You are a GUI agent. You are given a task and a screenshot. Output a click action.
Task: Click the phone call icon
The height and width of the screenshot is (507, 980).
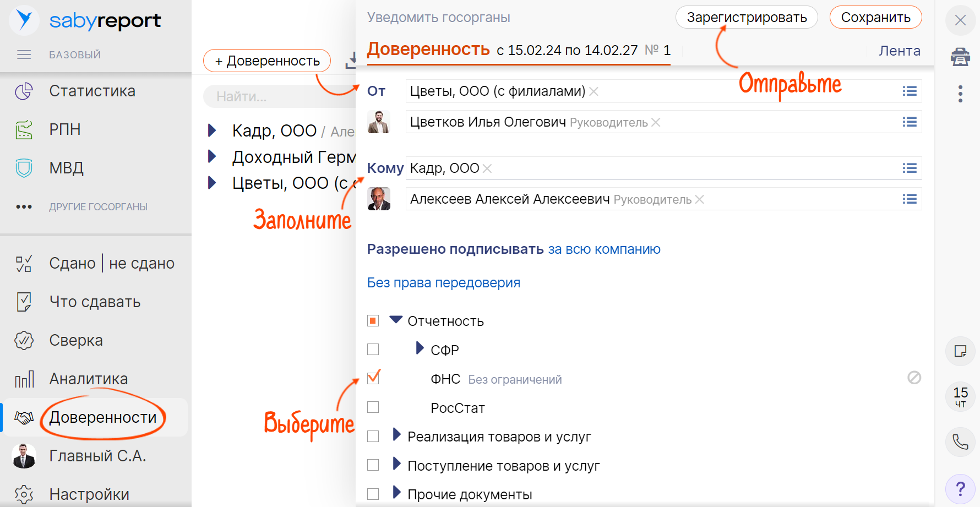pyautogui.click(x=960, y=442)
